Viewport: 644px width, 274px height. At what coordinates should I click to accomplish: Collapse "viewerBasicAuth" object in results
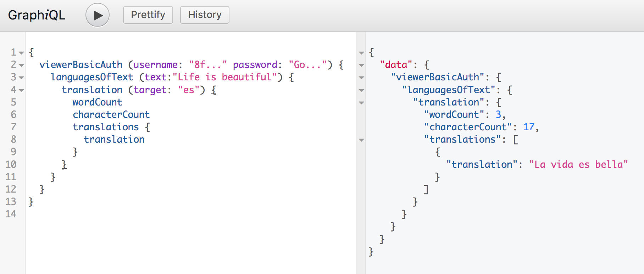pos(361,78)
